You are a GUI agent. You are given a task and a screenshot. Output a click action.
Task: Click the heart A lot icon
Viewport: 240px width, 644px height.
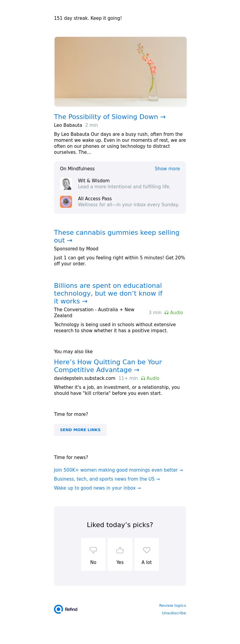[147, 550]
